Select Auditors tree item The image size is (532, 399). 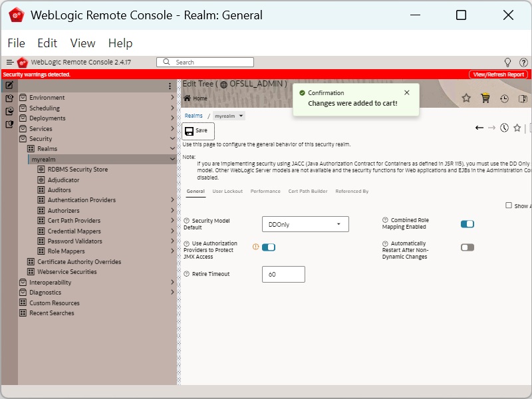[x=59, y=190]
